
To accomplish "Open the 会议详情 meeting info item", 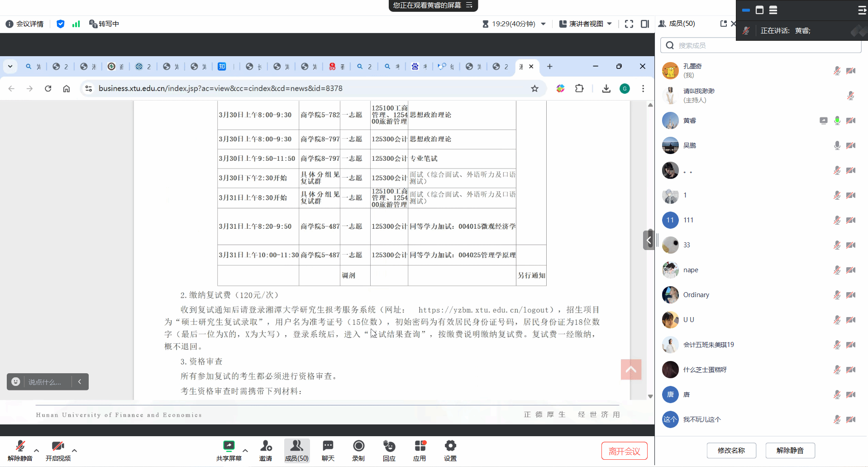I will (25, 24).
